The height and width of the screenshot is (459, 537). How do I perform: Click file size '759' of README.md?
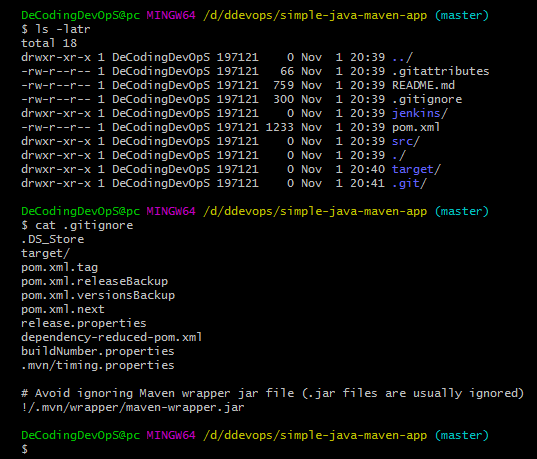(x=283, y=85)
